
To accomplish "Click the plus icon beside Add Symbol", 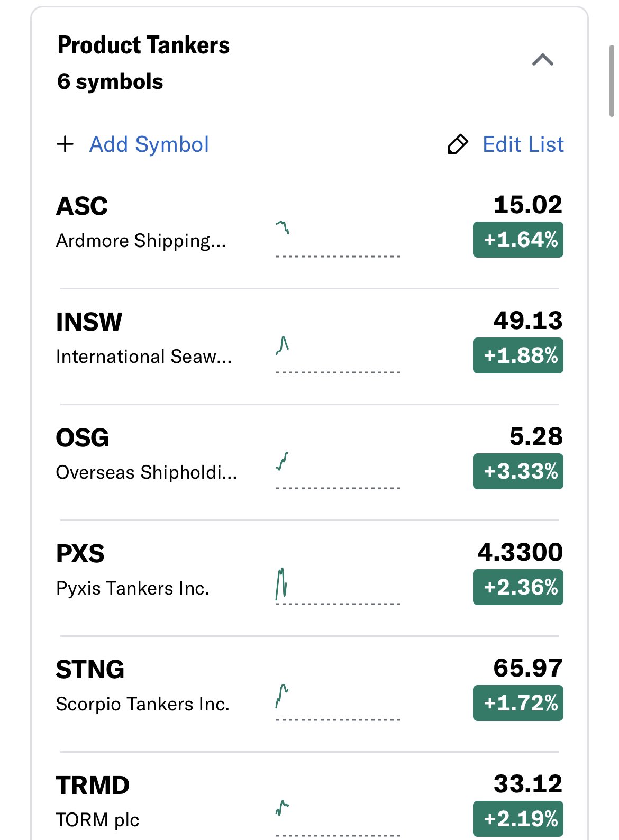I will click(x=65, y=144).
